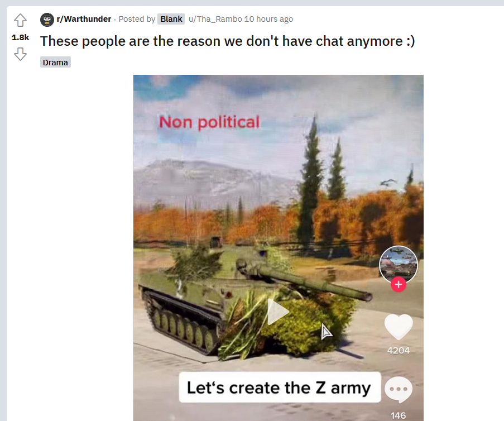The image size is (504, 421).
Task: Visit the r/Warthunder subreddit link
Action: tap(84, 19)
